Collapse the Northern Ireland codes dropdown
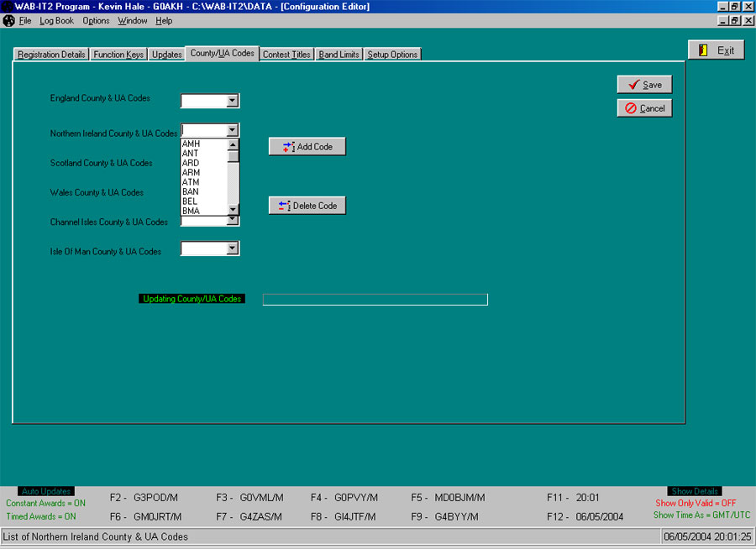This screenshot has width=756, height=549. click(x=234, y=130)
